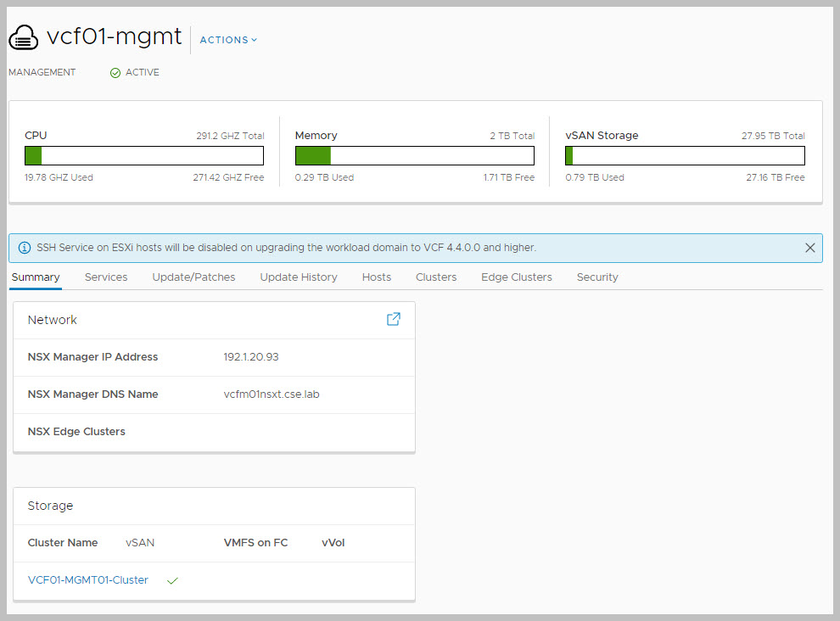View the Clusters tab
Viewport: 840px width, 621px height.
pos(436,277)
